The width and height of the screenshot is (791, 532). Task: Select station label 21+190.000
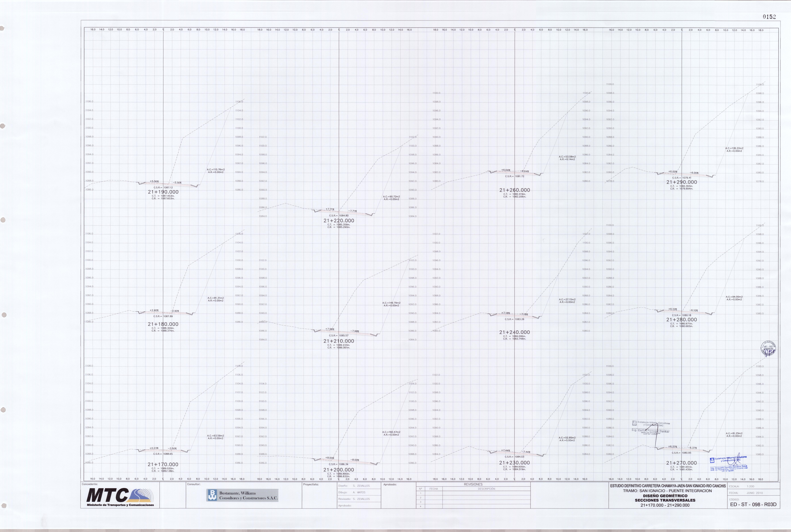(x=163, y=192)
